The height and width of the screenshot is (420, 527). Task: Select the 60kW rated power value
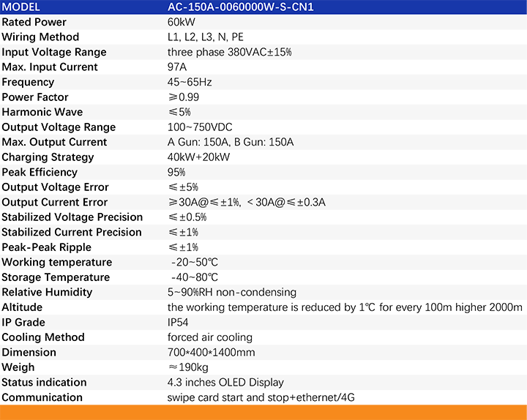coord(181,22)
